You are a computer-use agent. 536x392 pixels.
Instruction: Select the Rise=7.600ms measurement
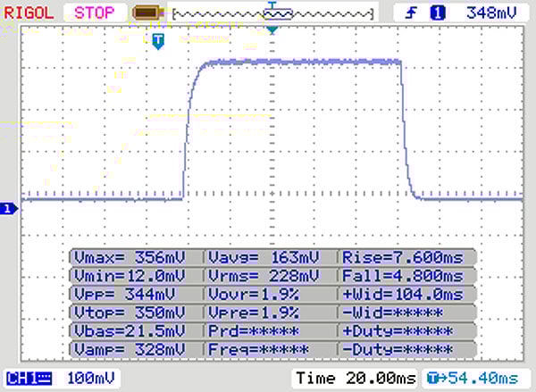pos(403,257)
